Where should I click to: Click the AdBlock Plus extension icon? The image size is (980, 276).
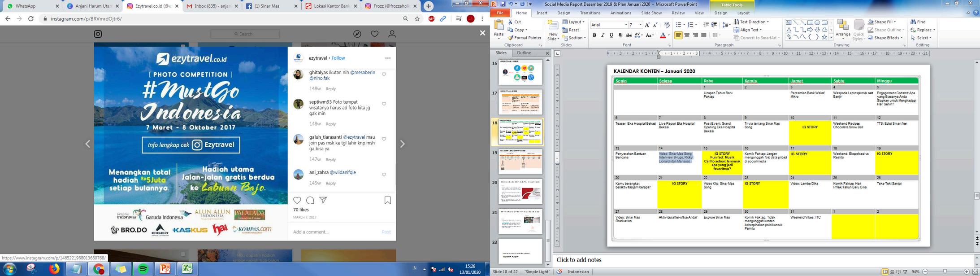431,19
